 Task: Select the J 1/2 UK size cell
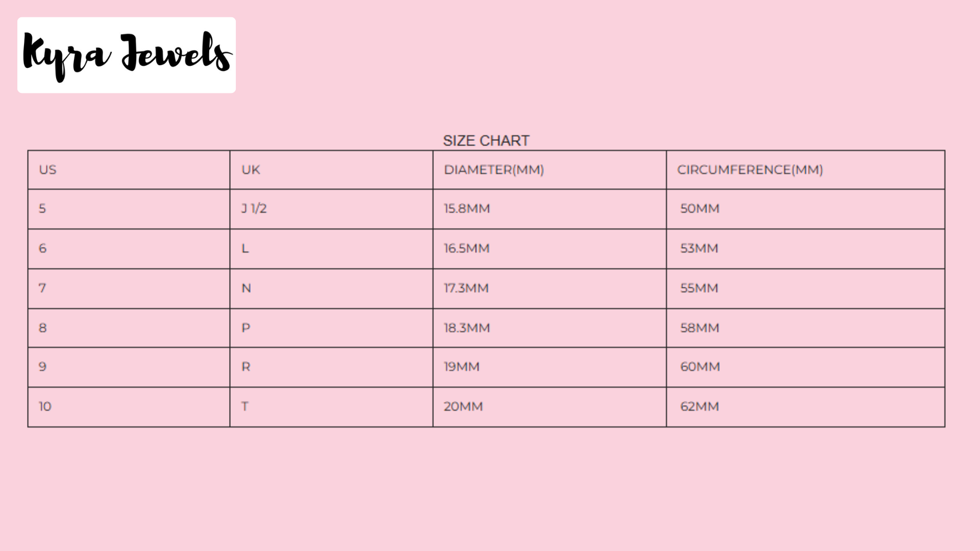(254, 209)
